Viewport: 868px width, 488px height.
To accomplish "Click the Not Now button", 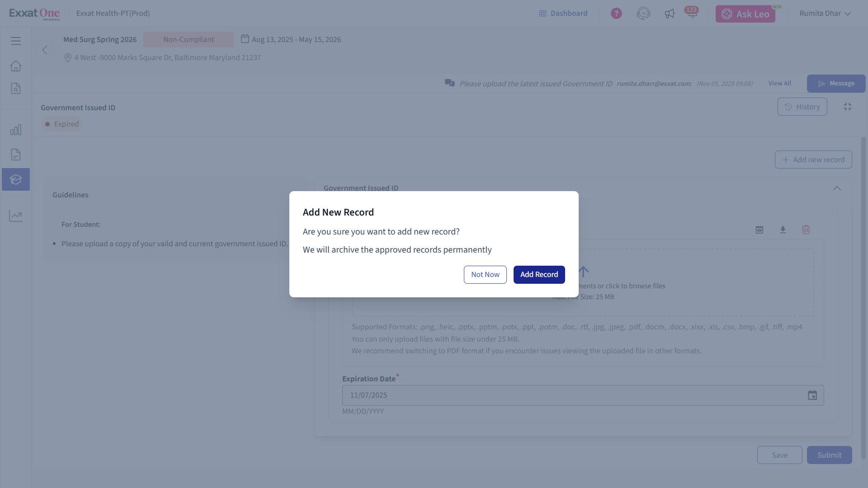I will pyautogui.click(x=485, y=275).
